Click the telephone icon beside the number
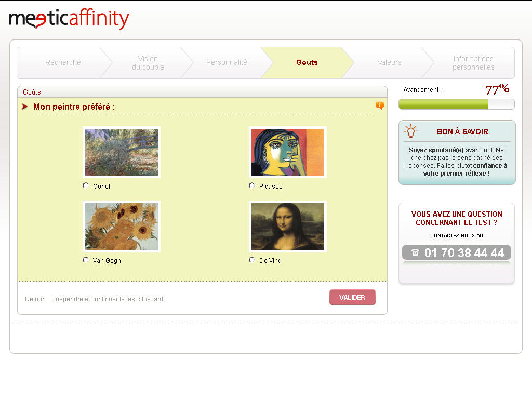The height and width of the screenshot is (399, 532). point(415,253)
